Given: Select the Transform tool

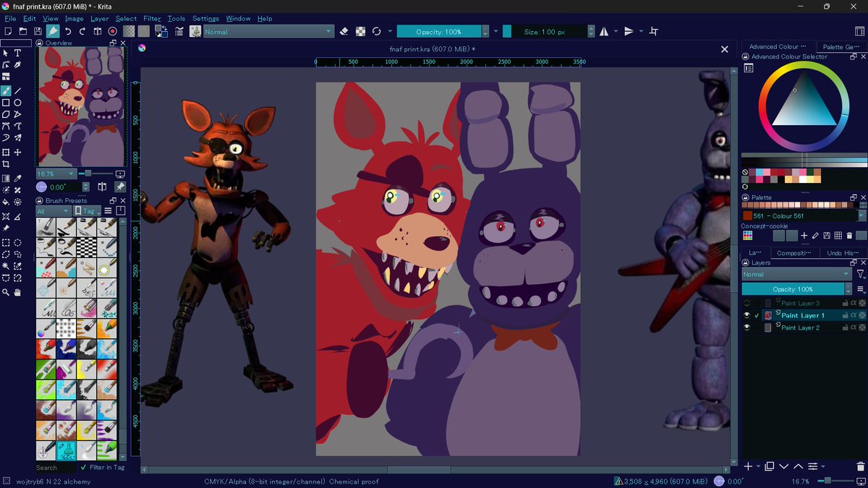Looking at the screenshot, I should pos(6,153).
